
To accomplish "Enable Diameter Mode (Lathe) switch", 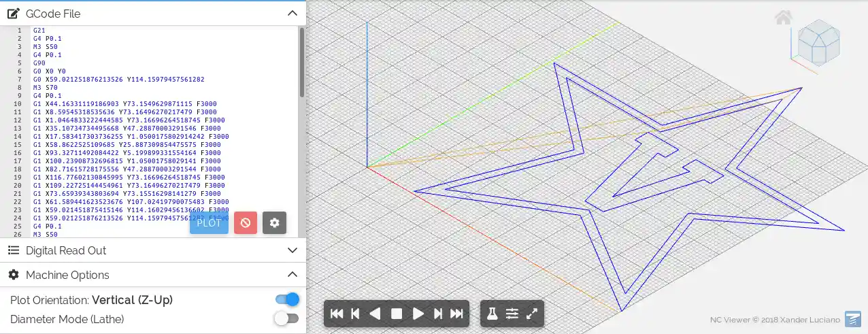I will [x=286, y=318].
